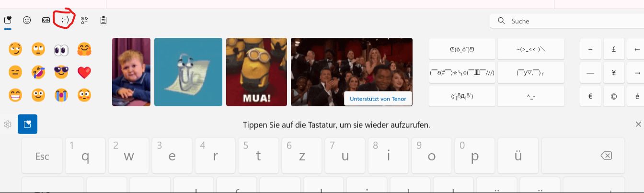Image resolution: width=644 pixels, height=193 pixels.
Task: Insert the Euro € symbol
Action: 590,96
